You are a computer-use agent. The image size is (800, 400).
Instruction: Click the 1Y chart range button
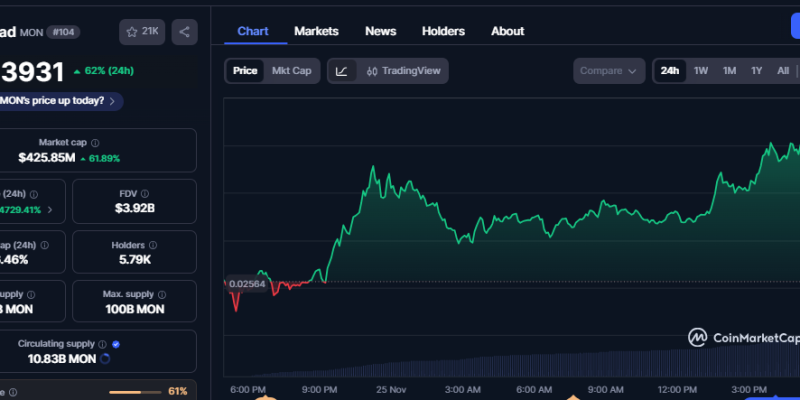757,71
